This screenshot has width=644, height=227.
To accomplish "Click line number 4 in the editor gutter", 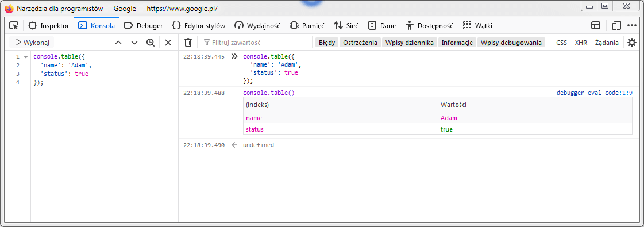I will (17, 83).
